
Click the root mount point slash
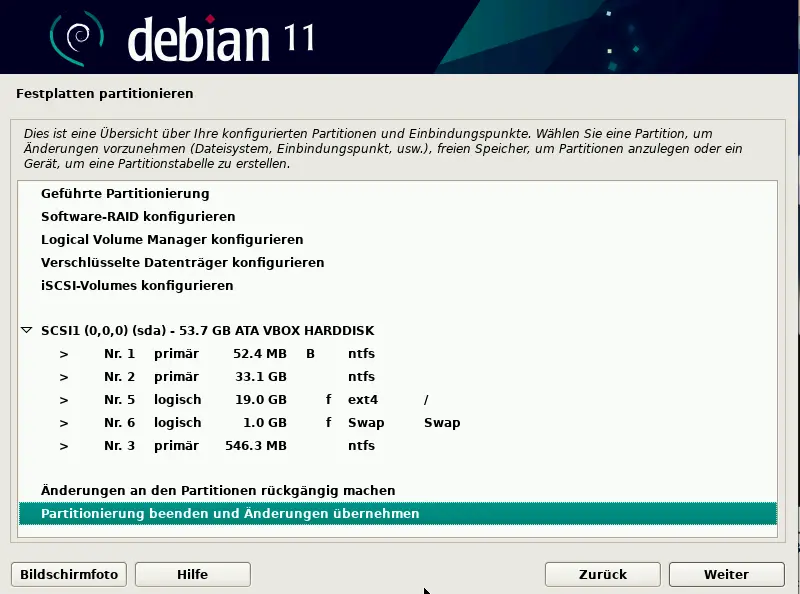pyautogui.click(x=426, y=400)
